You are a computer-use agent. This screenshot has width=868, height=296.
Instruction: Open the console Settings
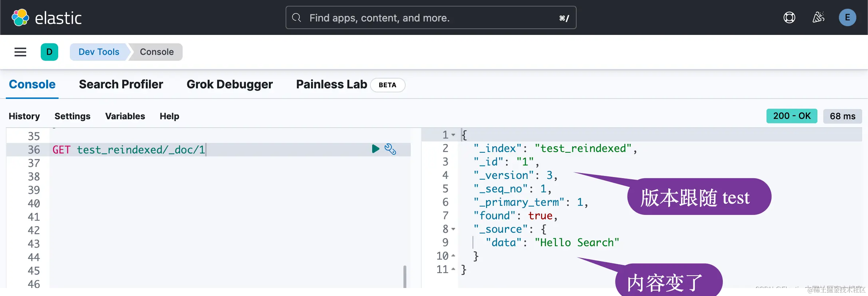coord(72,116)
